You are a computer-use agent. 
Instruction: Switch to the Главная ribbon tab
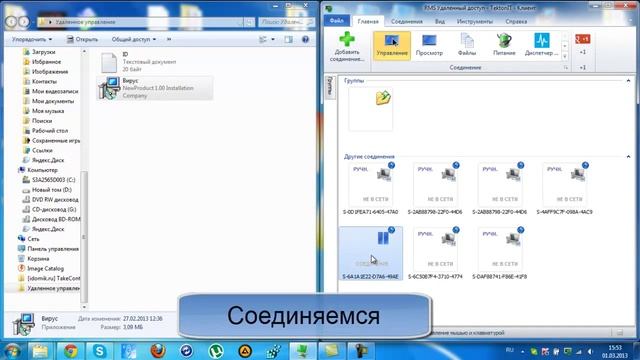coord(368,21)
